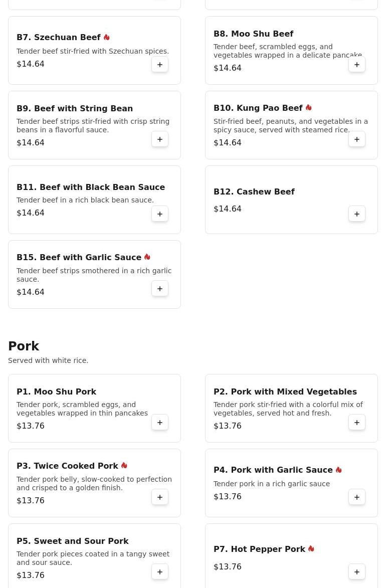Add B7 Szechuan Beef to cart
The width and height of the screenshot is (386, 588).
(x=160, y=65)
